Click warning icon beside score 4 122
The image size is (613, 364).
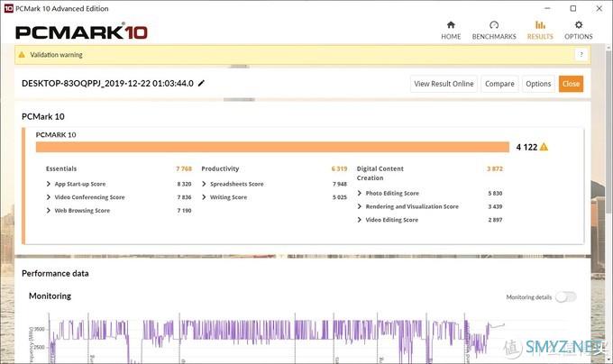pyautogui.click(x=544, y=147)
